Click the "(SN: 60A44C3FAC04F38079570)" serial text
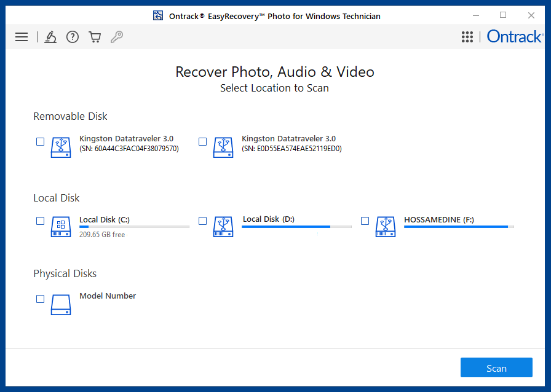The height and width of the screenshot is (392, 551). point(129,149)
